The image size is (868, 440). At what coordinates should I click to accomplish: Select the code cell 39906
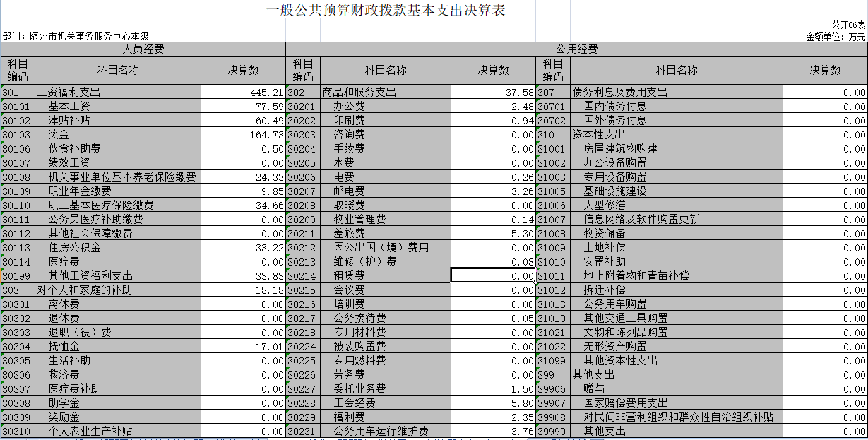tap(553, 389)
